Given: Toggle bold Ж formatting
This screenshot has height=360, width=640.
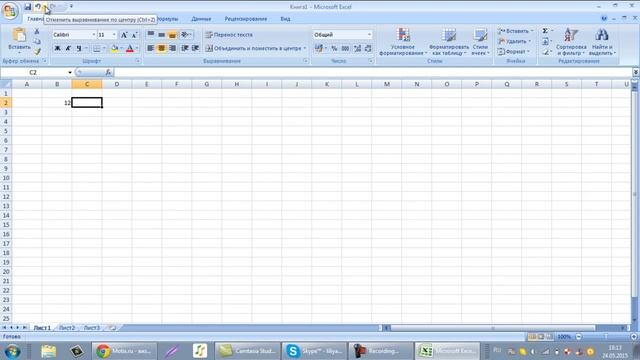Looking at the screenshot, I should point(58,49).
